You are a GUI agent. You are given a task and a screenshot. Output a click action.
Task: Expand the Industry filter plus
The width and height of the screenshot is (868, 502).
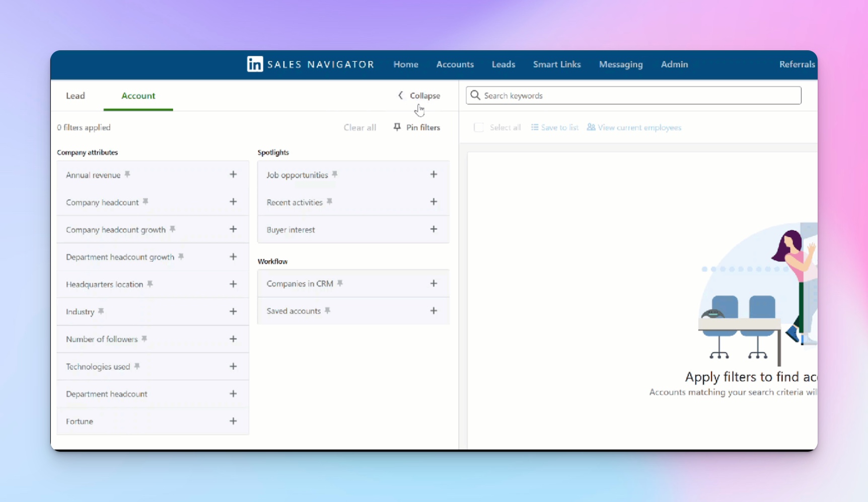pos(233,311)
